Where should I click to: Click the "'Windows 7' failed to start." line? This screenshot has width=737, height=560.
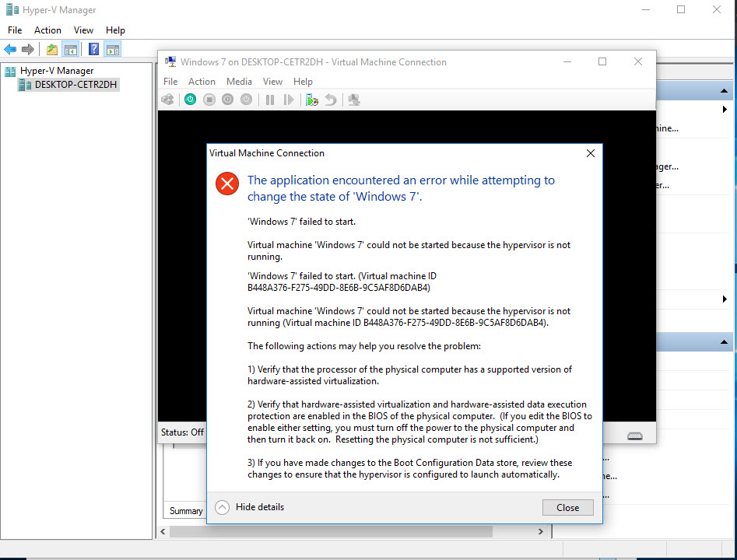click(x=302, y=222)
